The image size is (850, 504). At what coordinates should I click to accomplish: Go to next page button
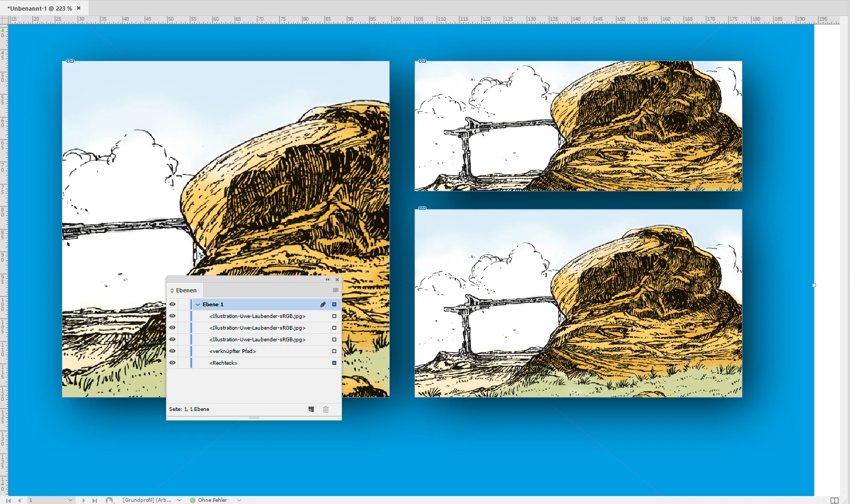84,500
